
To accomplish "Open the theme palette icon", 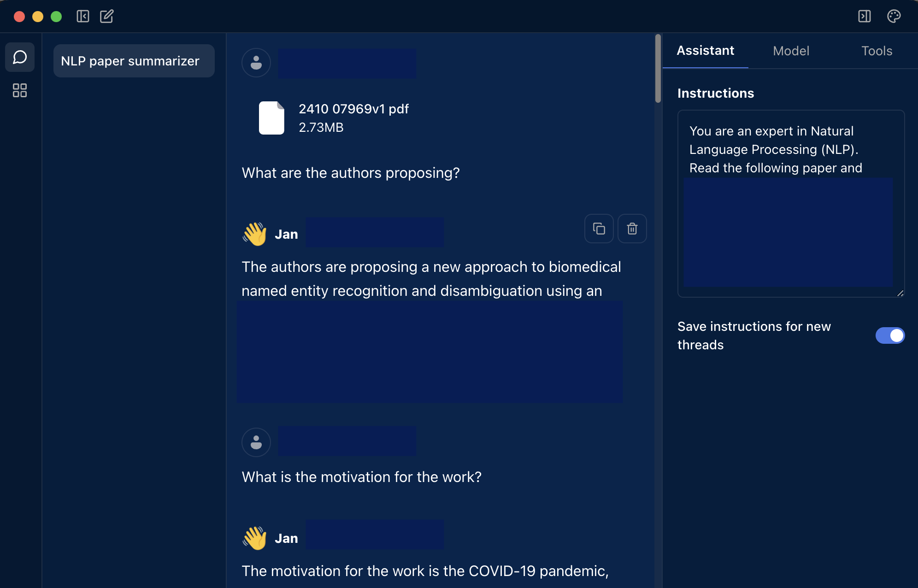I will pos(894,17).
